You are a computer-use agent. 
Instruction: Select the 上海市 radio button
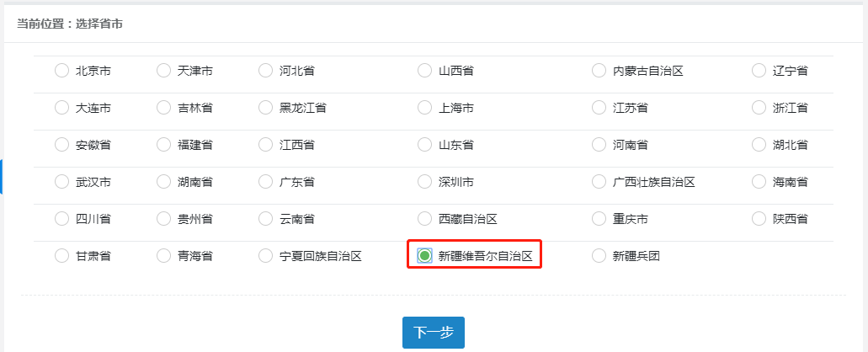425,108
